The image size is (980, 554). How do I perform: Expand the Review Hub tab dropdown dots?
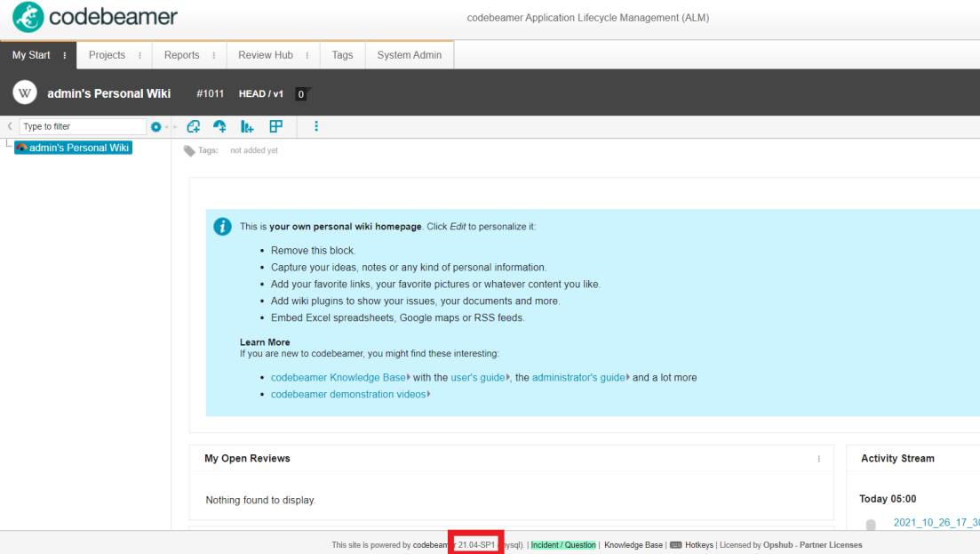307,55
